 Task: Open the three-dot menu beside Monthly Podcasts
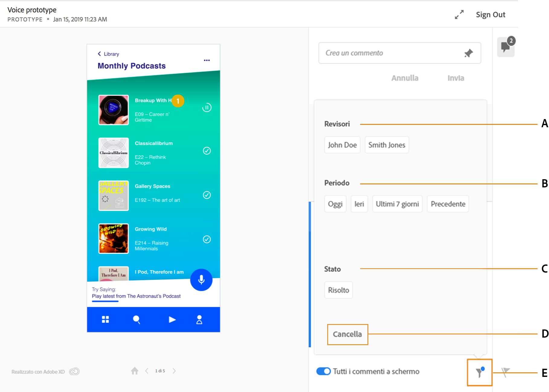coord(207,60)
